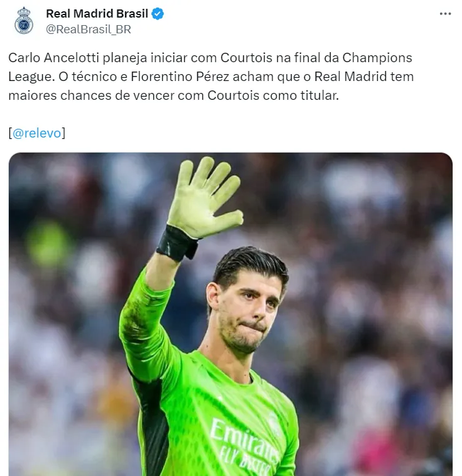Click "Florentino Pérez" in the tweet text
Screen dimensions: 462x476
point(180,77)
